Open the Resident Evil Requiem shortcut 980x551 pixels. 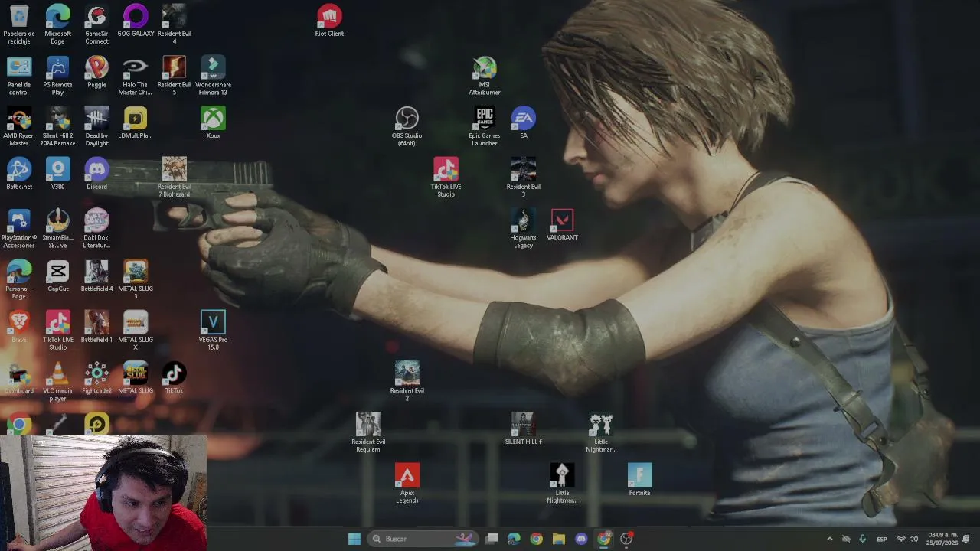[x=368, y=433]
